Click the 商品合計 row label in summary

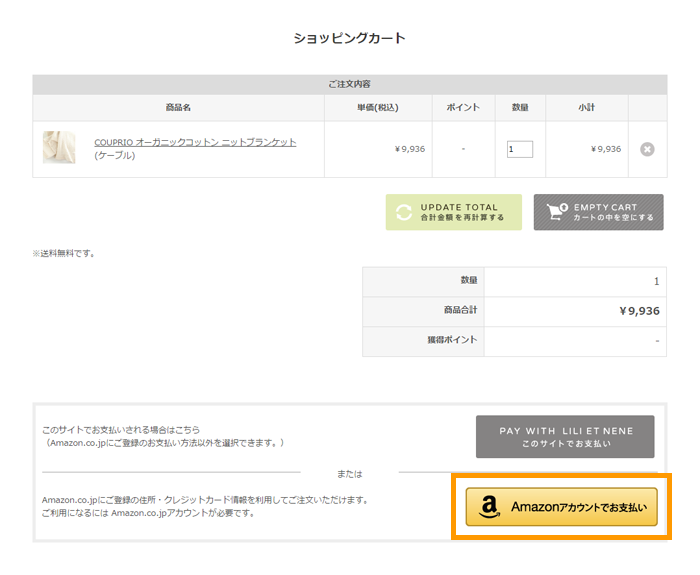point(459,311)
